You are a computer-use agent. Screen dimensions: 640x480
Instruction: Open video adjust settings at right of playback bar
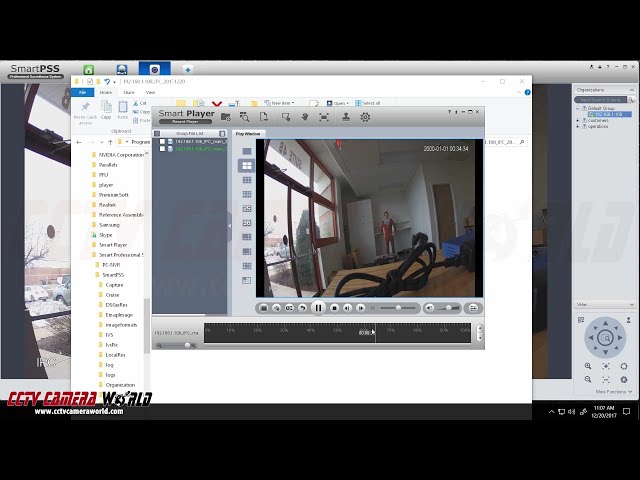(473, 308)
